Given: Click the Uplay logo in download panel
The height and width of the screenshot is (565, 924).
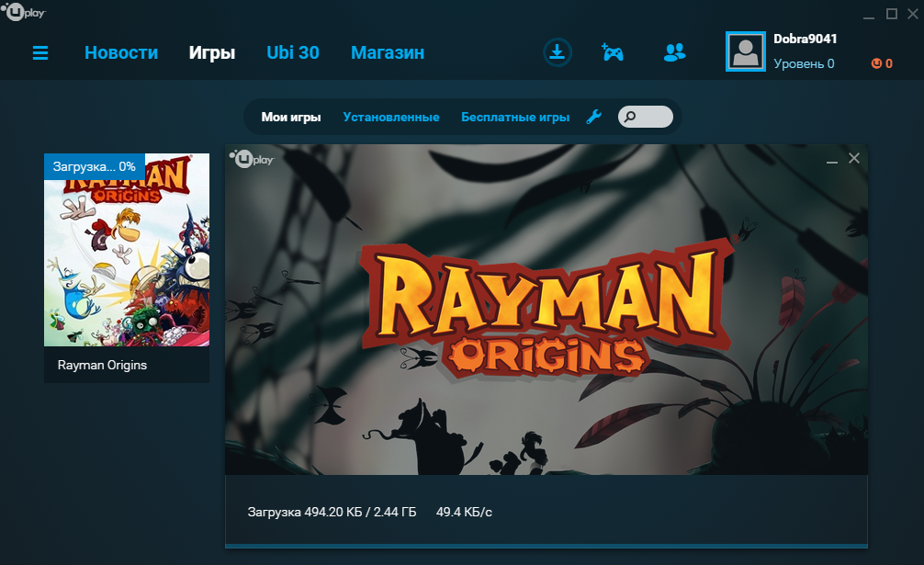Looking at the screenshot, I should pos(252,159).
